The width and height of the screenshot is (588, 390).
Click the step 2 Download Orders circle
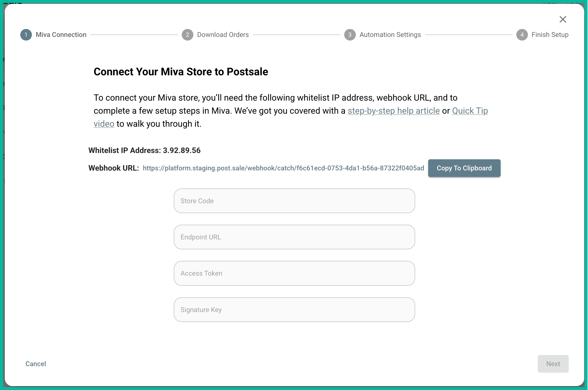click(187, 35)
